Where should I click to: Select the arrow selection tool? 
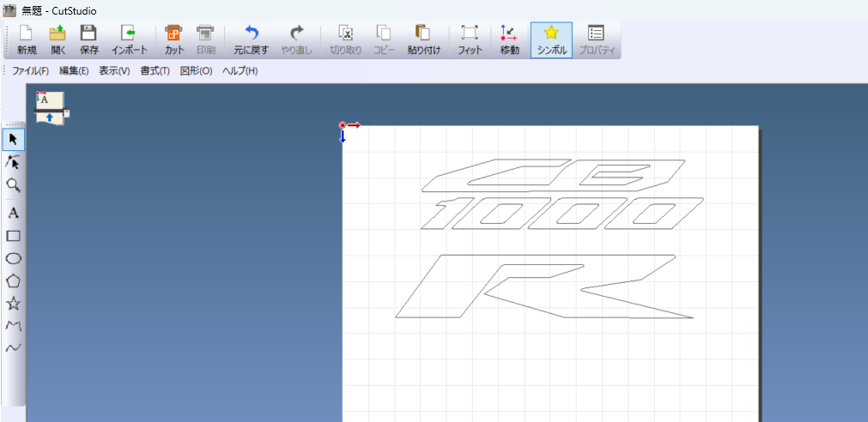point(13,139)
